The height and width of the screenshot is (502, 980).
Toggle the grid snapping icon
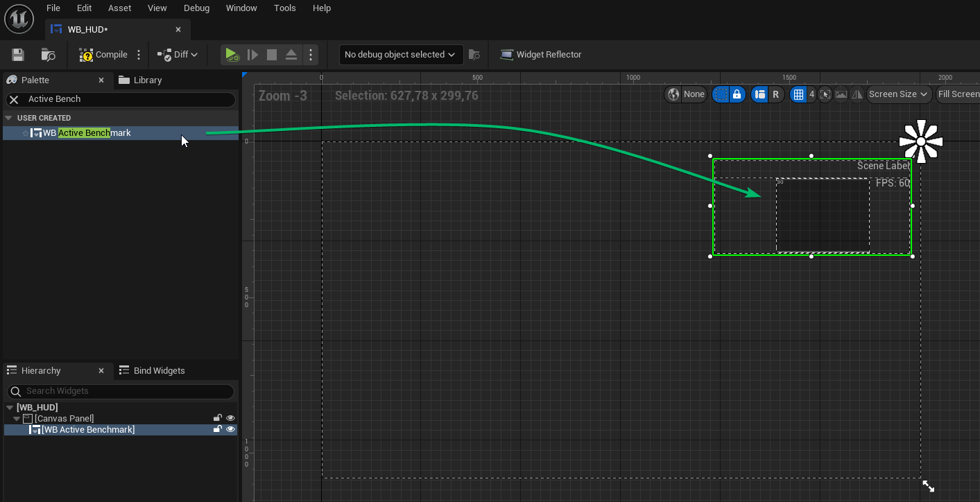coord(798,94)
